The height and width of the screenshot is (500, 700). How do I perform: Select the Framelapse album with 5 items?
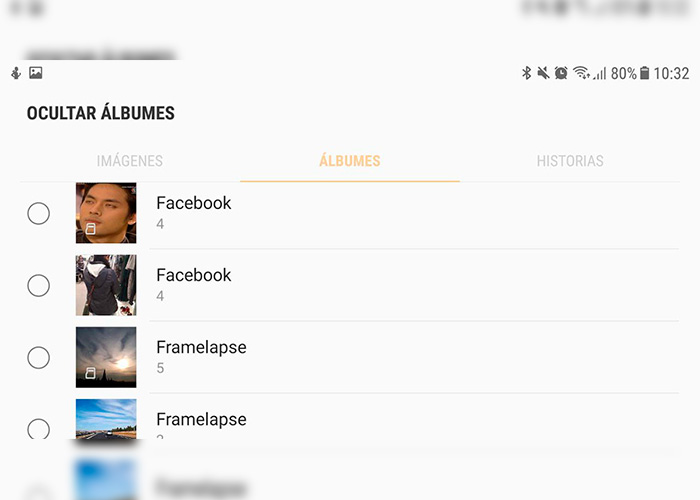coord(38,358)
